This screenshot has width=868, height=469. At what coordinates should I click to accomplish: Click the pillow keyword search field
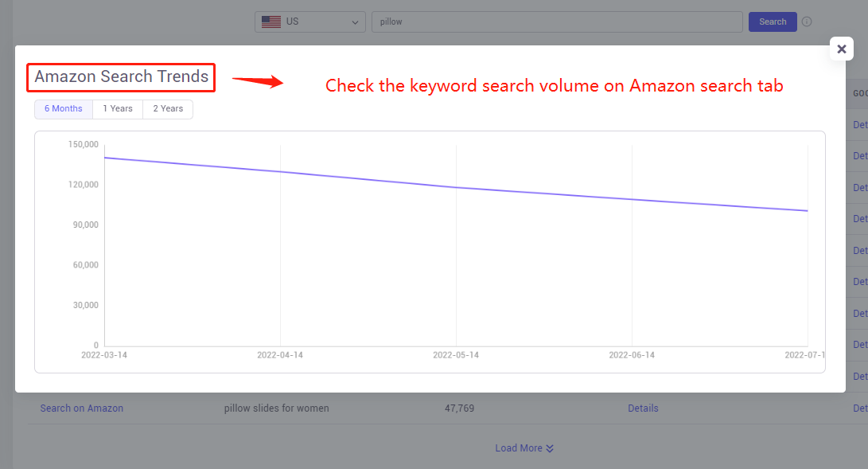coord(557,21)
